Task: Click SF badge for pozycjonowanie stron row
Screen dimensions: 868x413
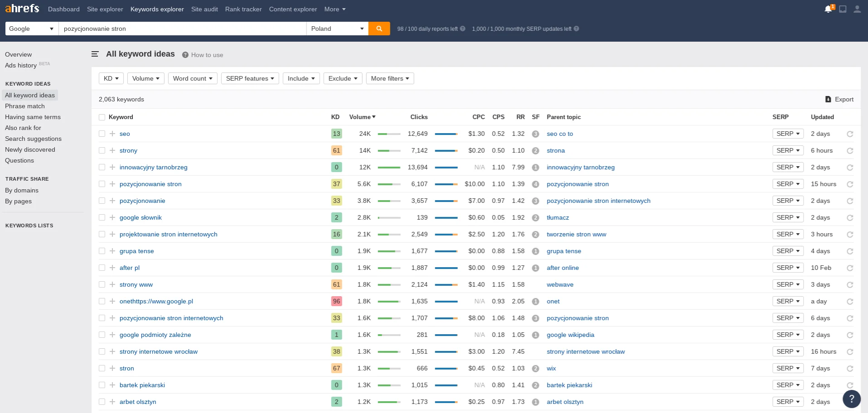Action: 535,184
